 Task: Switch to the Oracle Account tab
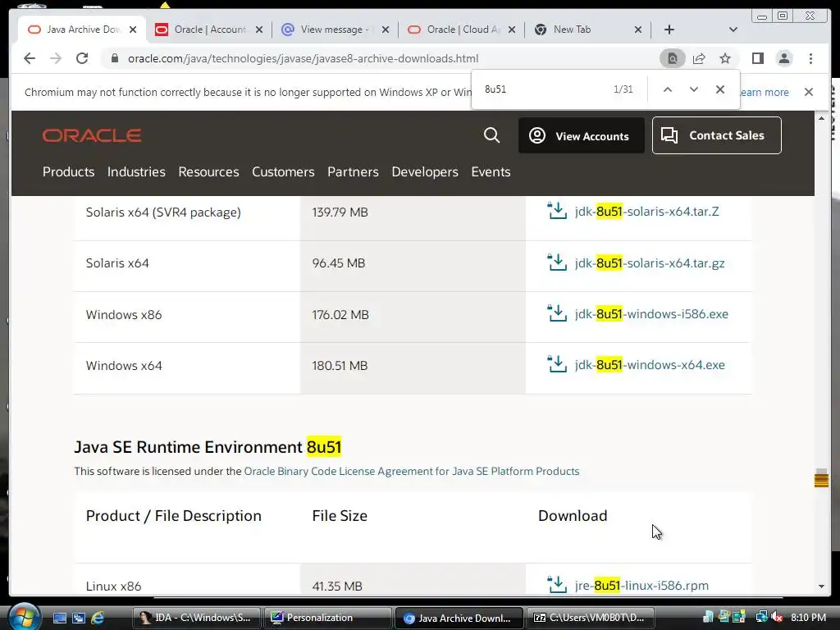[209, 30]
